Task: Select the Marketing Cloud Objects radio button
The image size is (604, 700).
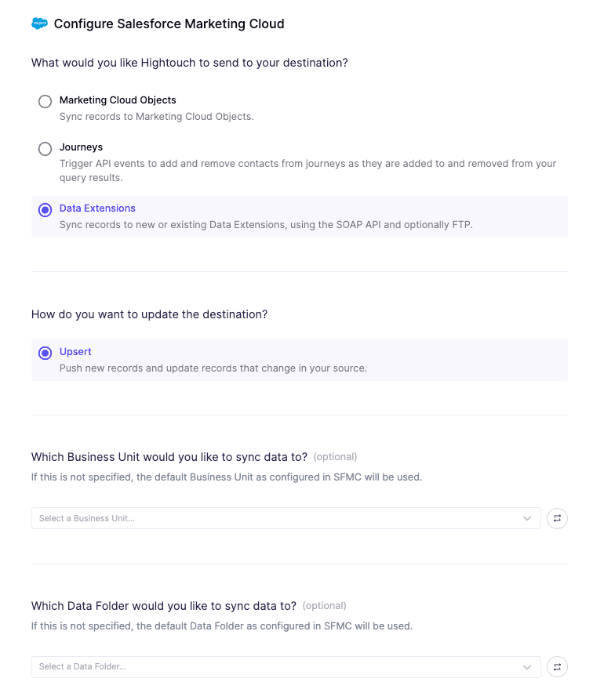Action: coord(45,101)
